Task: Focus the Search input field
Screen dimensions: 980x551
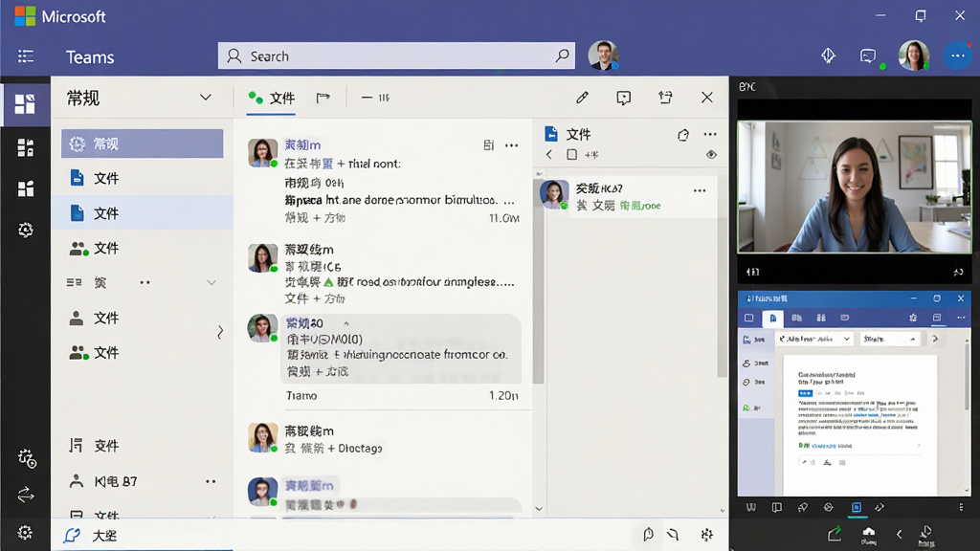Action: tap(396, 55)
